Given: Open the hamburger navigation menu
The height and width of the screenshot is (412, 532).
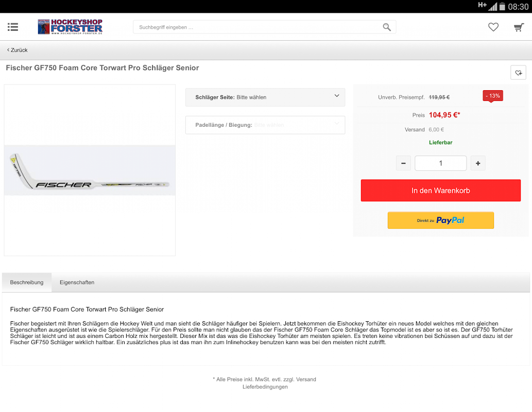Looking at the screenshot, I should point(13,27).
